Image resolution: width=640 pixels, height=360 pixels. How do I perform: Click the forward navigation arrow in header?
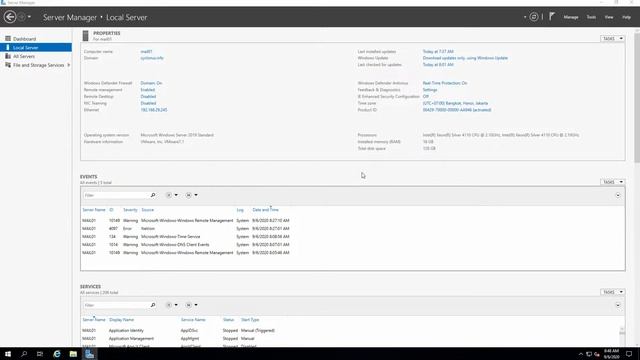pyautogui.click(x=22, y=17)
